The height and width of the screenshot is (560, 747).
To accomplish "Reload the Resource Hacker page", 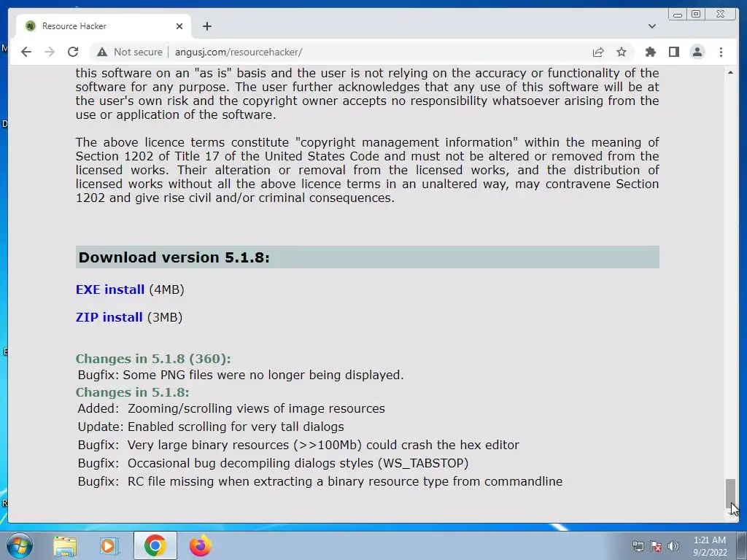I will pos(73,52).
